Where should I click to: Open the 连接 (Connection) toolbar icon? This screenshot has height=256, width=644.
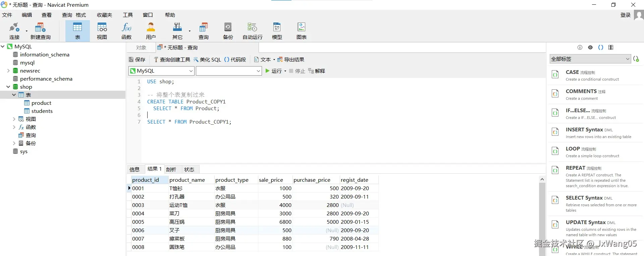pos(14,31)
